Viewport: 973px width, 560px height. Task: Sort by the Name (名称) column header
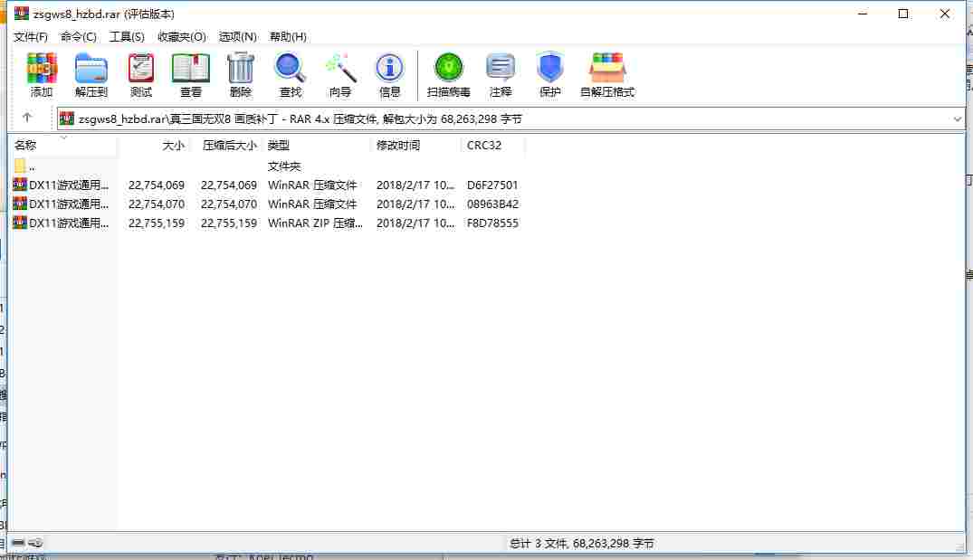pyautogui.click(x=62, y=145)
